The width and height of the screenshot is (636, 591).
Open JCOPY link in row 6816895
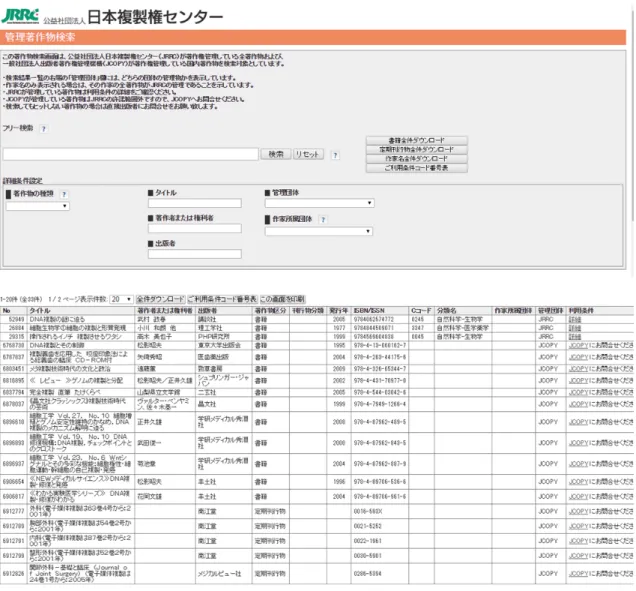point(578,381)
